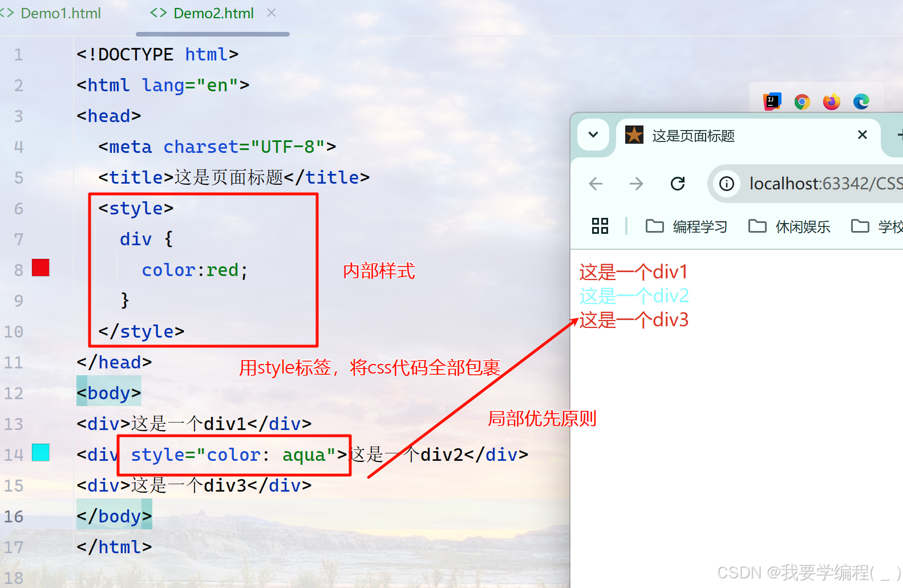Click the closing </html> tag
903x588 pixels.
click(x=114, y=548)
